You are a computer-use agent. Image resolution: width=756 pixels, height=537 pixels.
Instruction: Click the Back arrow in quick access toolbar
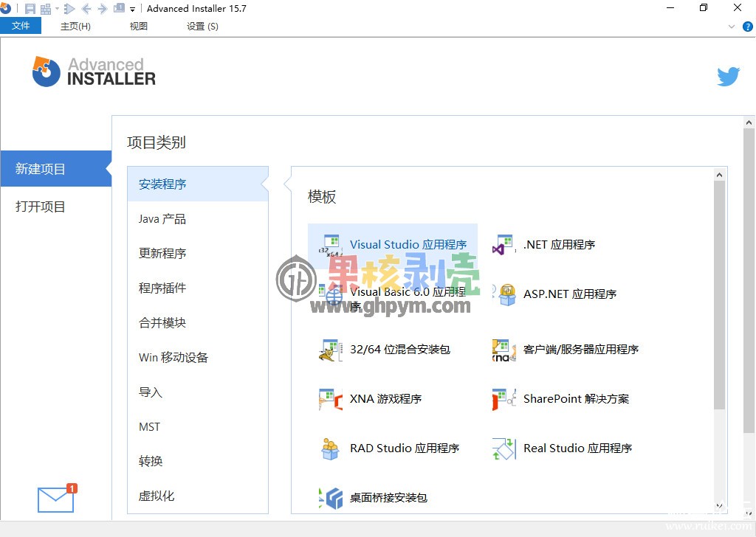point(87,9)
